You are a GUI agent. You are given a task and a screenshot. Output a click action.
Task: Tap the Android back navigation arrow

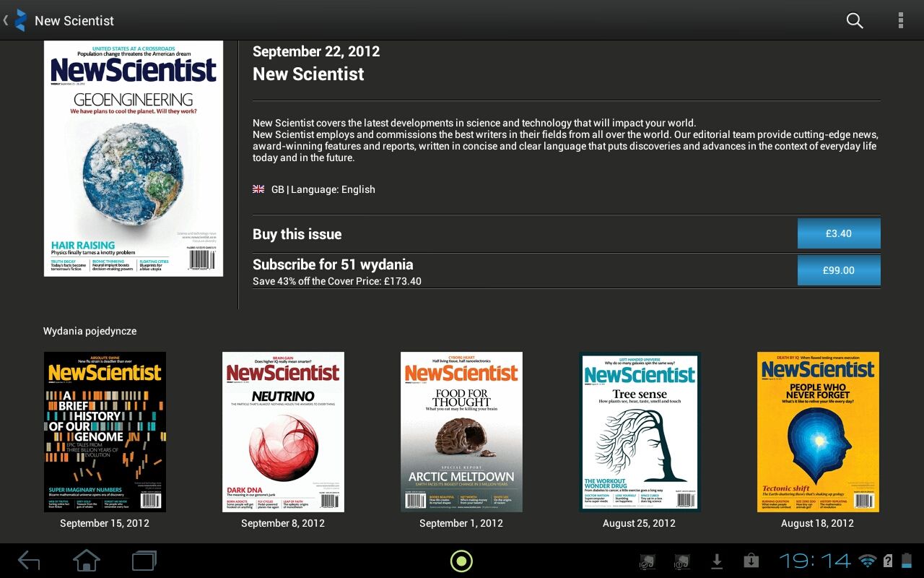pos(29,561)
